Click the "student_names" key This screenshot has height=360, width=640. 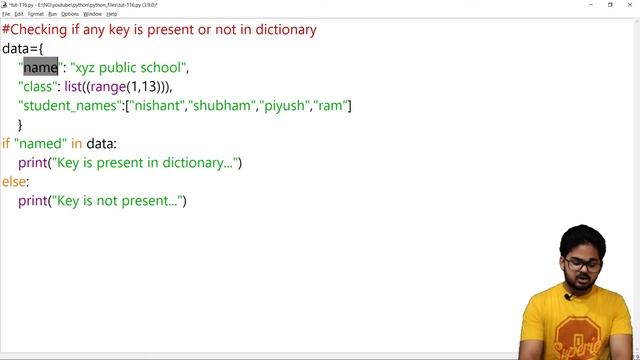coord(70,106)
